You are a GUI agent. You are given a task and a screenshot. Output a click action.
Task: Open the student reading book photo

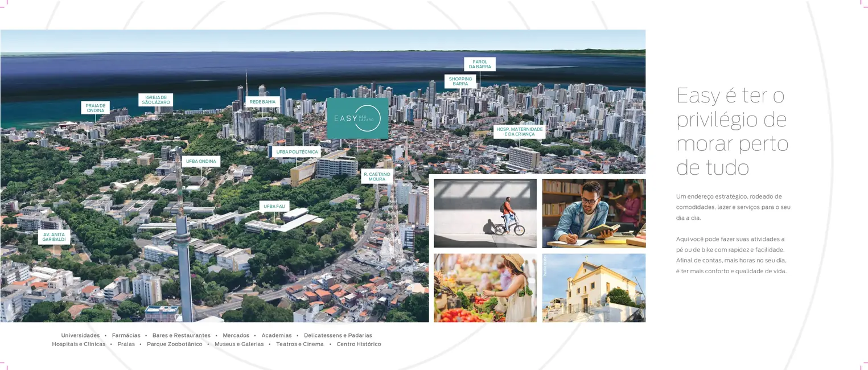tap(594, 213)
